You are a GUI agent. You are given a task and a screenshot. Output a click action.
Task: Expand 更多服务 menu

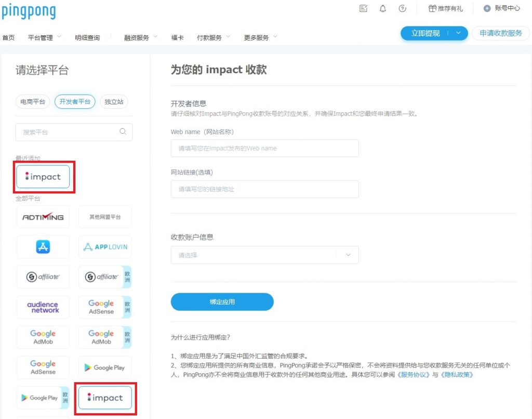[261, 37]
